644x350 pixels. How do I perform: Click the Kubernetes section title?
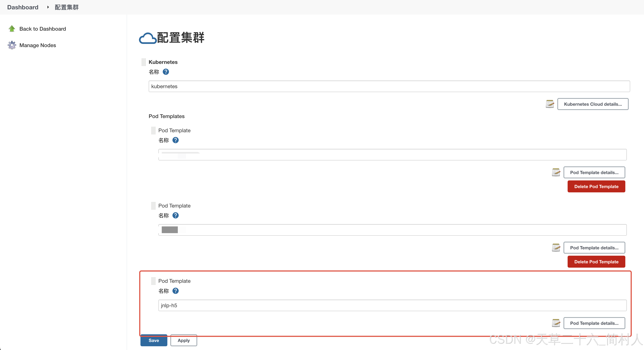click(163, 62)
